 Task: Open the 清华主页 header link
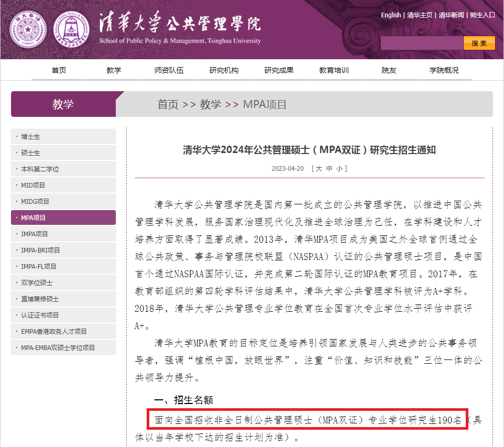420,15
